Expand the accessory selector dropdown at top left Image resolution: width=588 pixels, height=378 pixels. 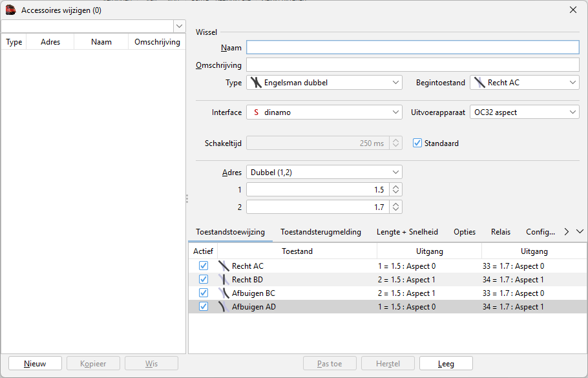pyautogui.click(x=179, y=26)
